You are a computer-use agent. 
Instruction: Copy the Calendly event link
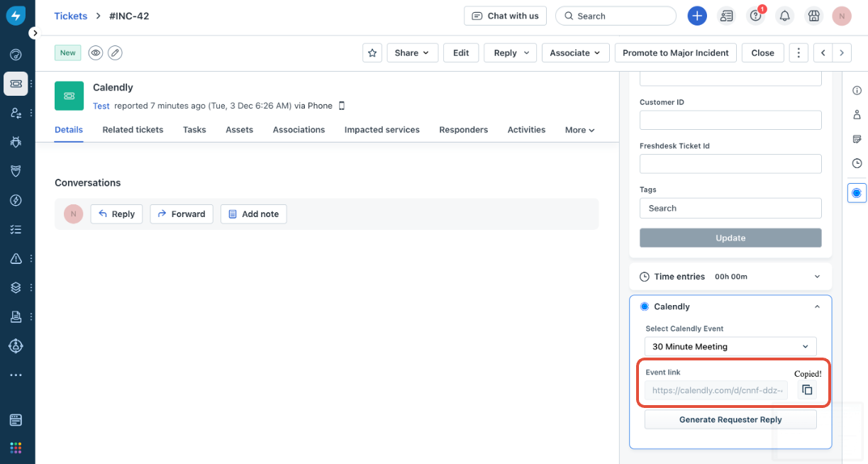(x=807, y=390)
